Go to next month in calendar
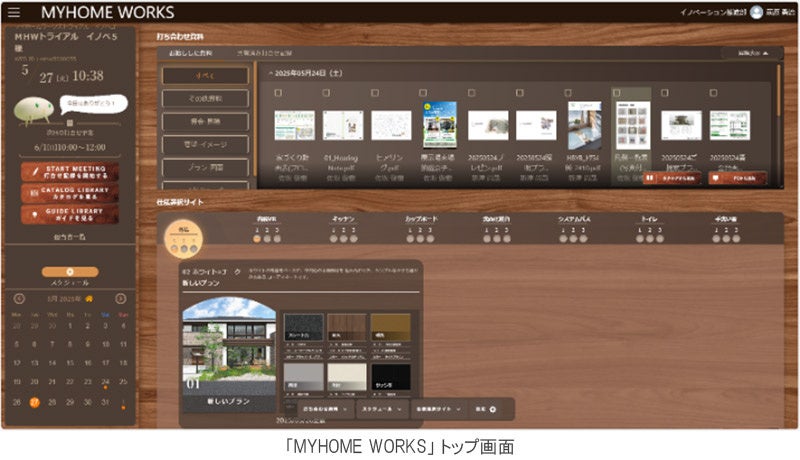 [121, 299]
